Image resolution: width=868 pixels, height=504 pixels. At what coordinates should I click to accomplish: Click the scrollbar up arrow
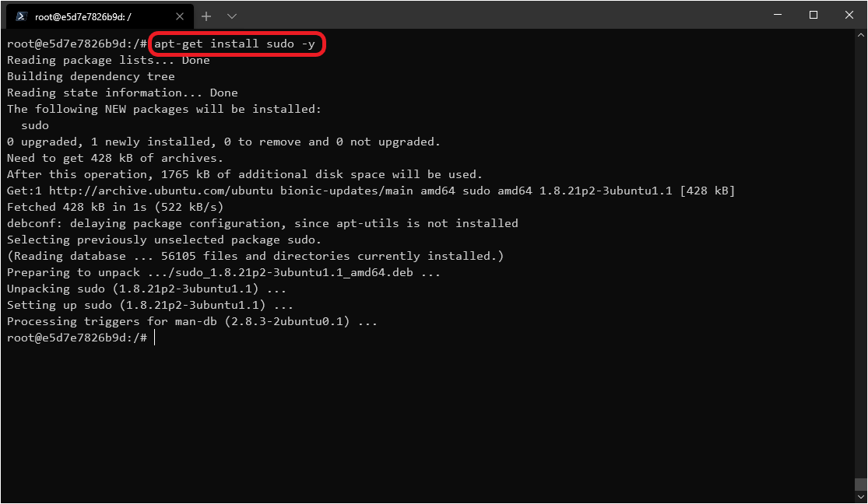point(861,35)
